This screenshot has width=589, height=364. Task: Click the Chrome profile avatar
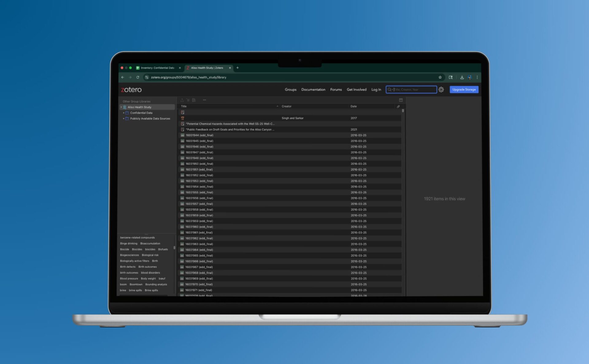coord(469,77)
